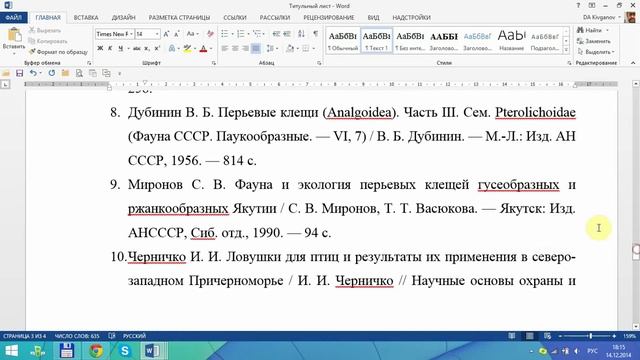640x360 pixels.
Task: Align text to the right
Action: pyautogui.click(x=245, y=49)
